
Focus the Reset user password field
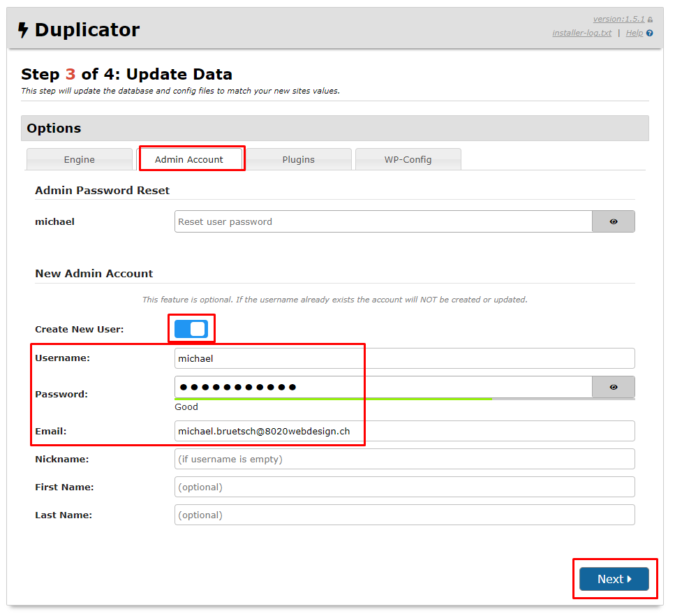383,221
